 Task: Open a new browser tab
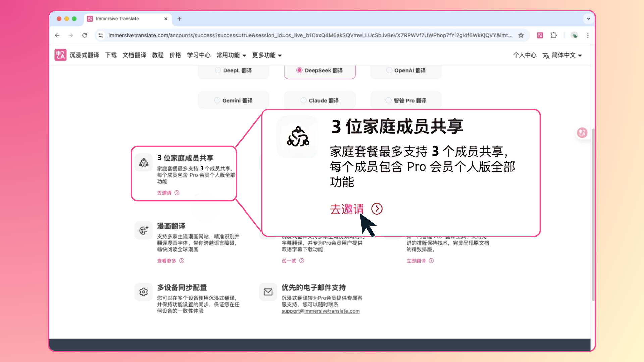[179, 19]
